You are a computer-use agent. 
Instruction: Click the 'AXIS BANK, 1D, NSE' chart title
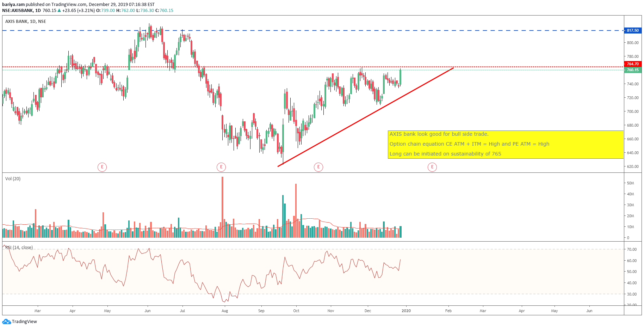pyautogui.click(x=26, y=22)
